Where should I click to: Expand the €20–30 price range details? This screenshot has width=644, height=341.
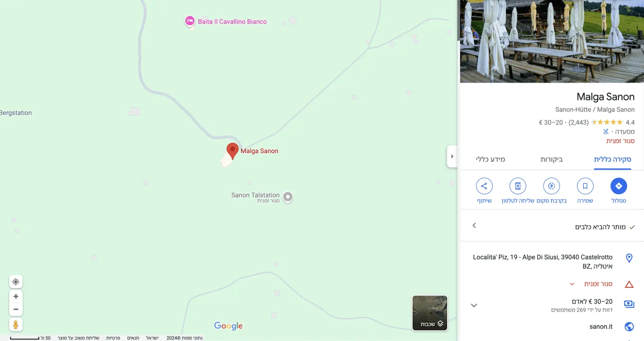click(x=474, y=306)
